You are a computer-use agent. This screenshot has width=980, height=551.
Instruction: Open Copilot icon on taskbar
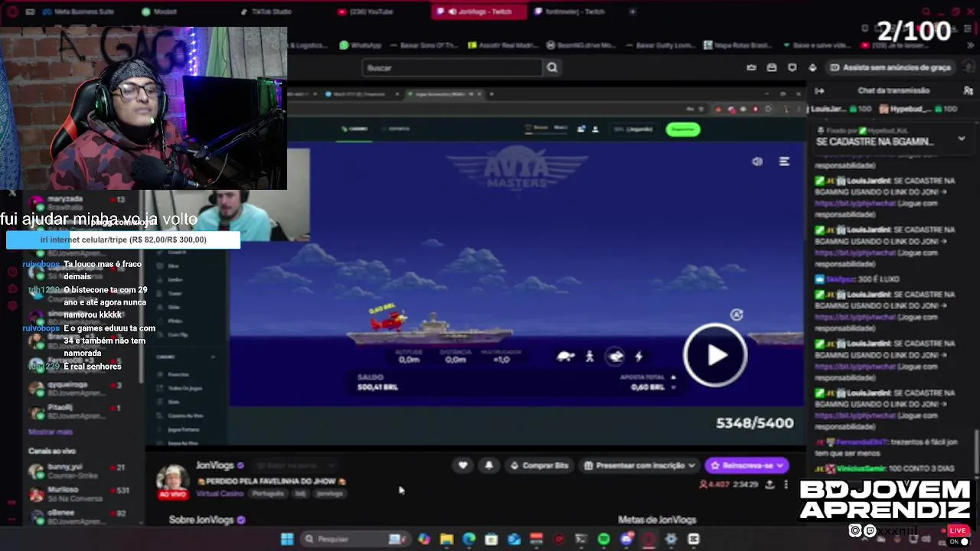(x=424, y=539)
